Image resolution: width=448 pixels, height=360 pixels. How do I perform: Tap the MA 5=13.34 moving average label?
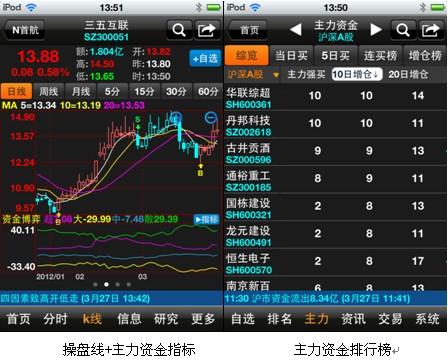click(x=29, y=105)
